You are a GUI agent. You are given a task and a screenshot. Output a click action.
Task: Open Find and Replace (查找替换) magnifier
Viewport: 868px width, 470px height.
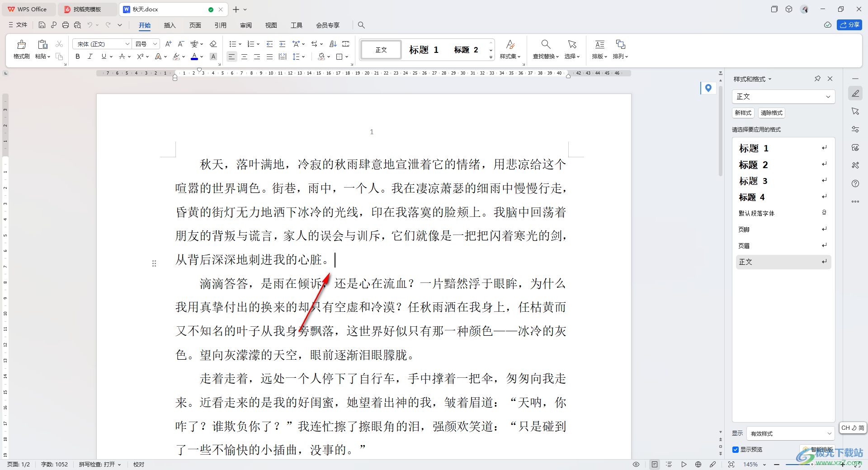tap(546, 44)
